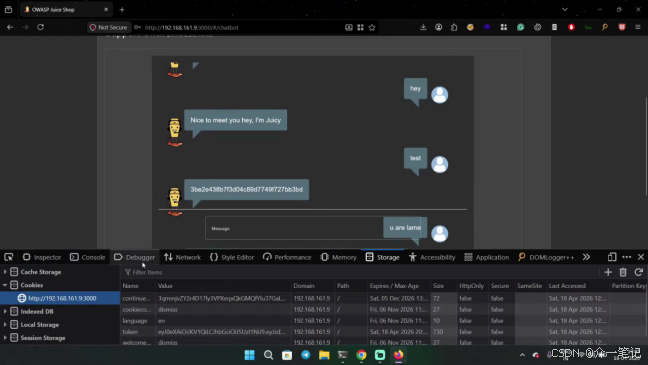Open Telegram from the taskbar
Image resolution: width=648 pixels, height=365 pixels.
[306, 355]
